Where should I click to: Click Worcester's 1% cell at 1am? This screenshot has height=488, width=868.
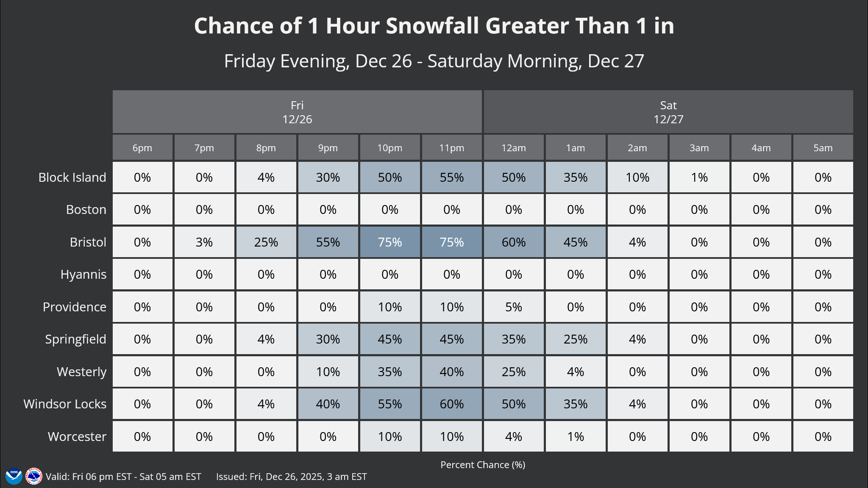click(576, 436)
